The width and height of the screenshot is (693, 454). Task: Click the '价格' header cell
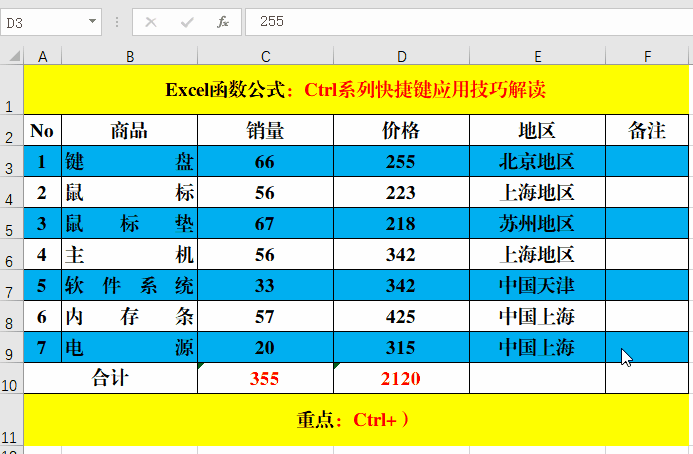coord(401,130)
